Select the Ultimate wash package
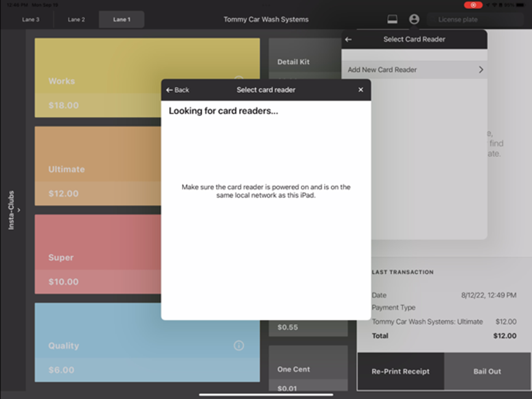This screenshot has width=532, height=399. pos(98,166)
